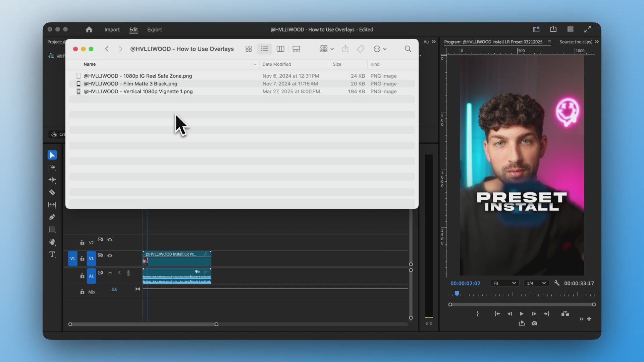Go forward in Finder window
644x362 pixels.
coord(121,49)
